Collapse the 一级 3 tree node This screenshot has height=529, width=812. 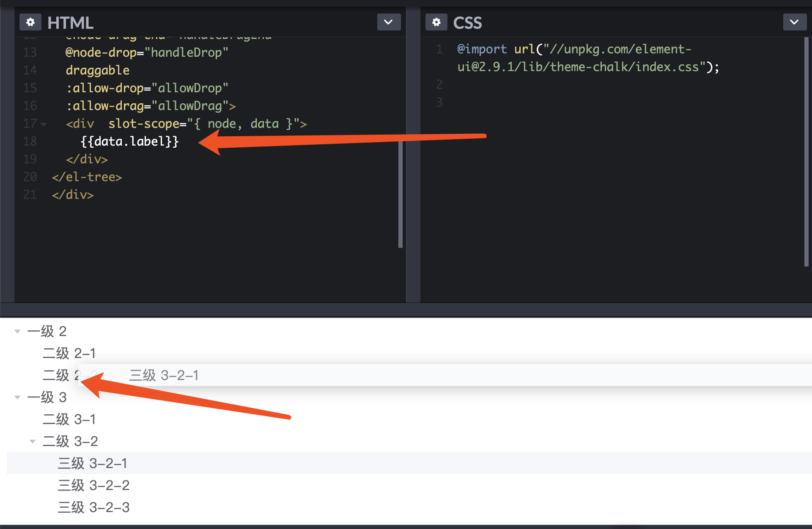17,397
